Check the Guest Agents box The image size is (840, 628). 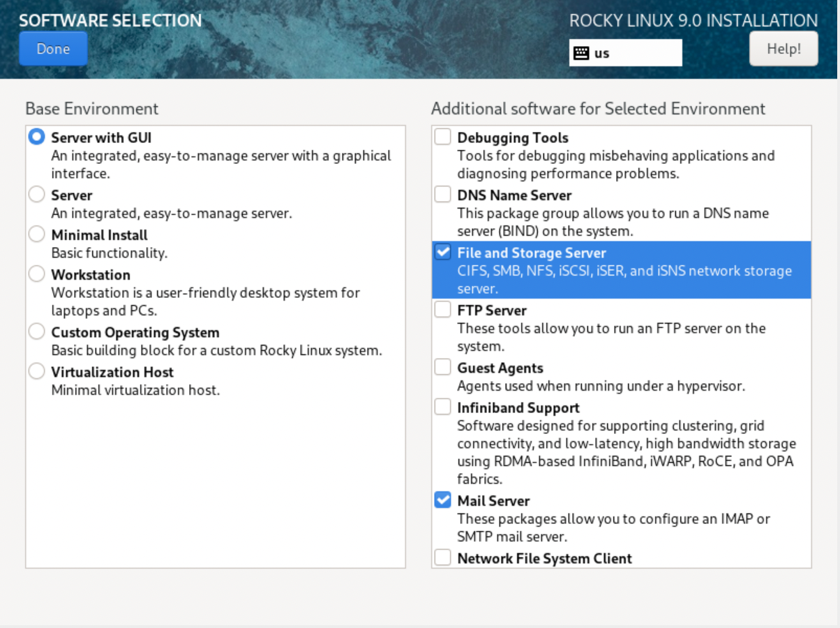tap(442, 367)
